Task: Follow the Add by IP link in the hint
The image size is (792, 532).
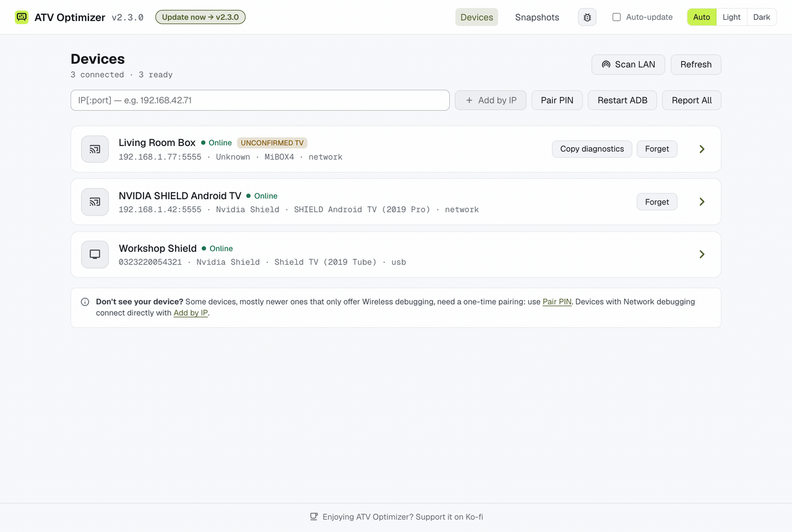Action: click(x=191, y=313)
